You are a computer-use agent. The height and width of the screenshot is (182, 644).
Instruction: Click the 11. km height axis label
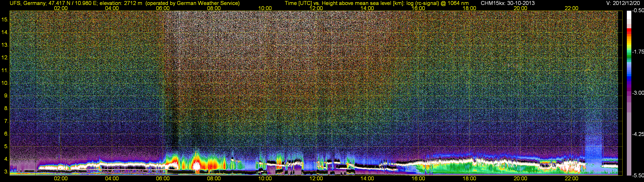coord(5,70)
